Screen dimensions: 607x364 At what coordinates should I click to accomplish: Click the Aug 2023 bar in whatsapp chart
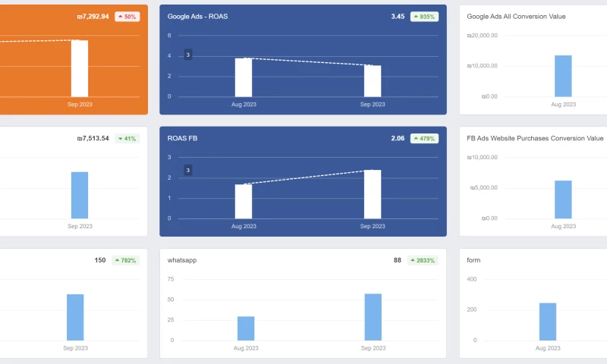coord(246,328)
